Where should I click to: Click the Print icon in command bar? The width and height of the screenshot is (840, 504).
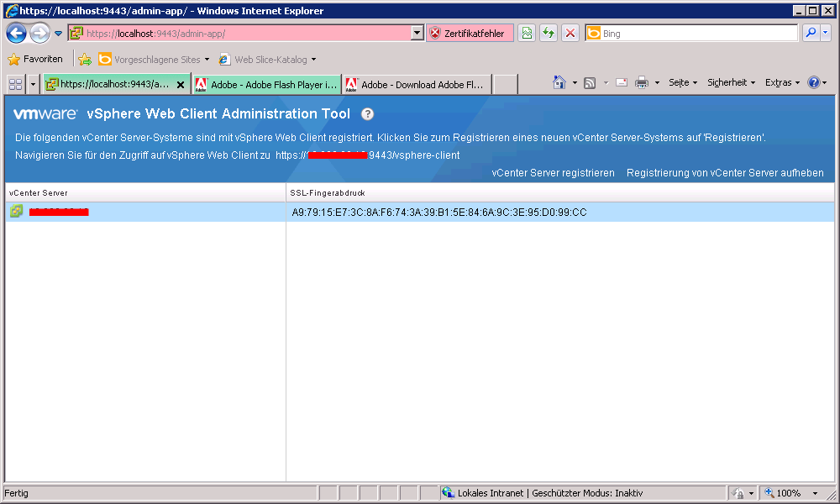tap(642, 83)
